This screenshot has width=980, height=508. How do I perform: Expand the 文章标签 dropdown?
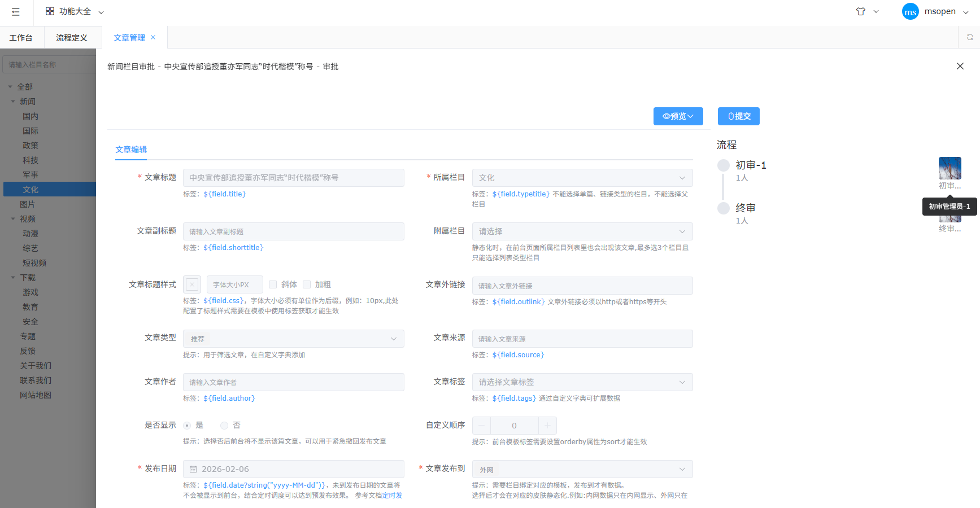[582, 382]
